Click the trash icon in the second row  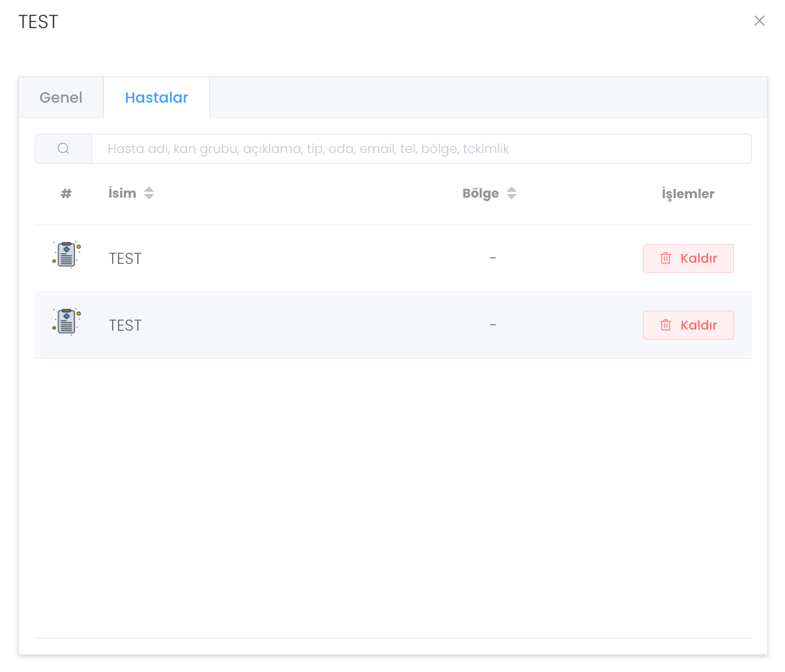665,325
